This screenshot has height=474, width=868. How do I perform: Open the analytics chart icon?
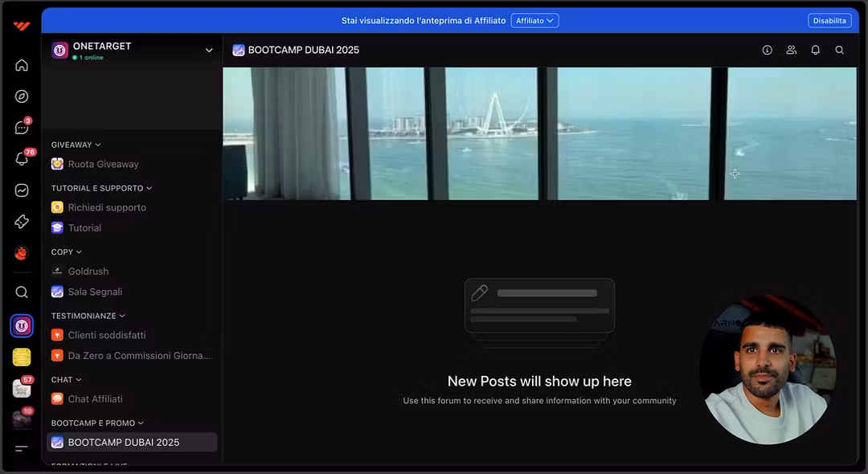(22, 190)
